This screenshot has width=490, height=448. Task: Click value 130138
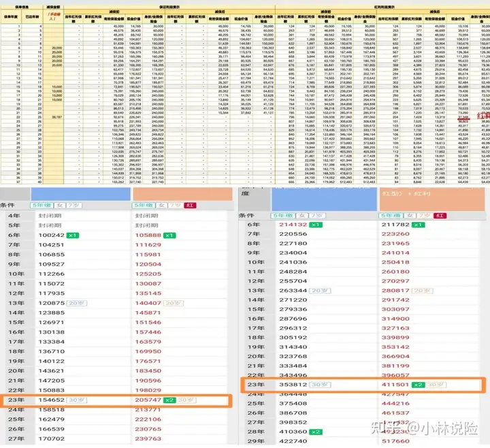coord(51,332)
